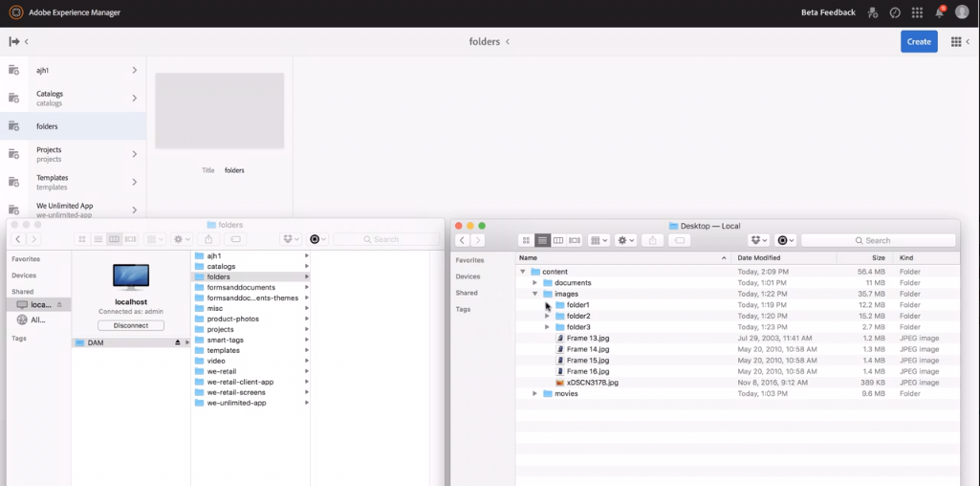Expand the movies folder disclosure triangle
980x486 pixels.
535,393
